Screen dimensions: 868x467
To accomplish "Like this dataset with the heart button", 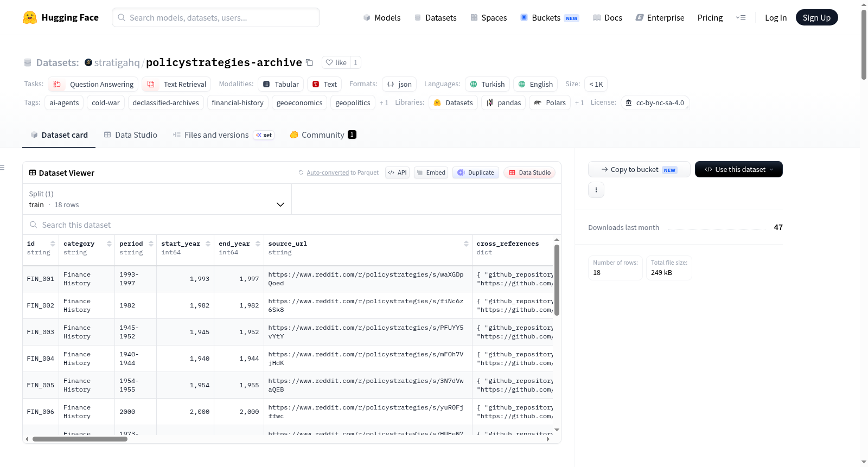I will click(336, 62).
